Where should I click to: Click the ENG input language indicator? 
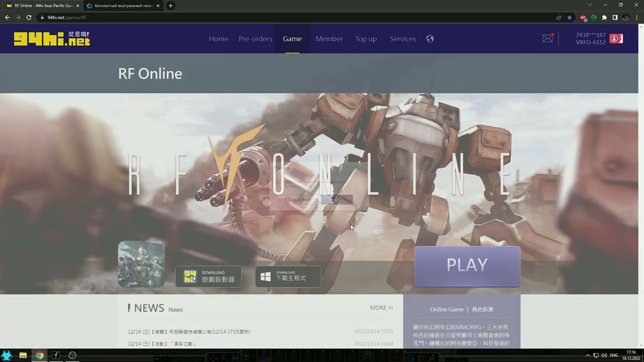(614, 355)
